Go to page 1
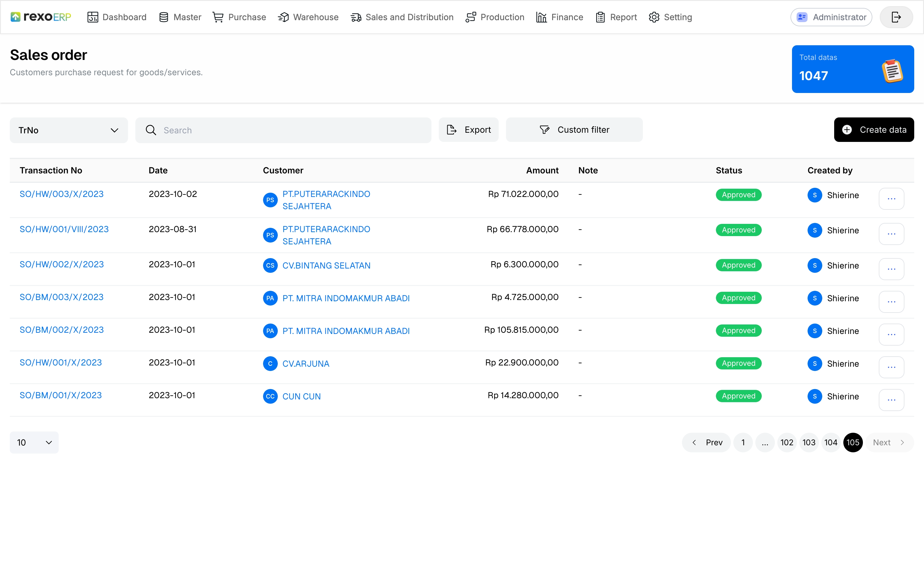Viewport: 924px width, 578px height. tap(743, 443)
